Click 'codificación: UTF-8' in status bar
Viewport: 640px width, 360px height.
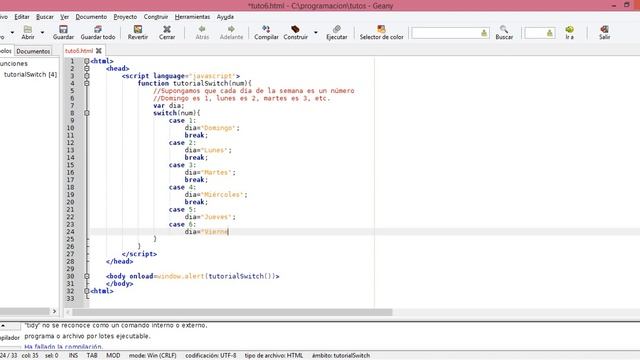click(x=211, y=356)
